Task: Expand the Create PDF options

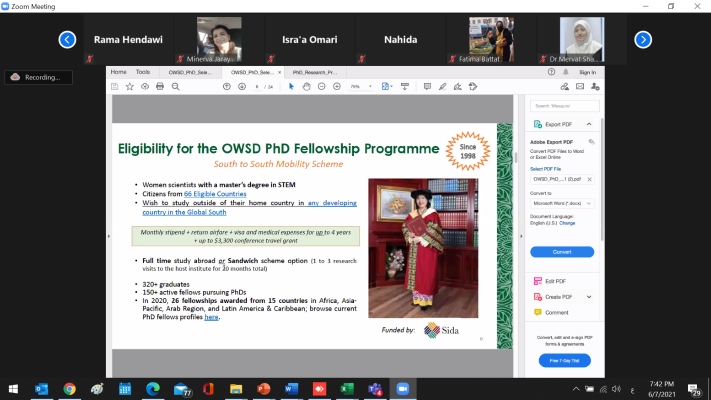Action: click(x=589, y=297)
